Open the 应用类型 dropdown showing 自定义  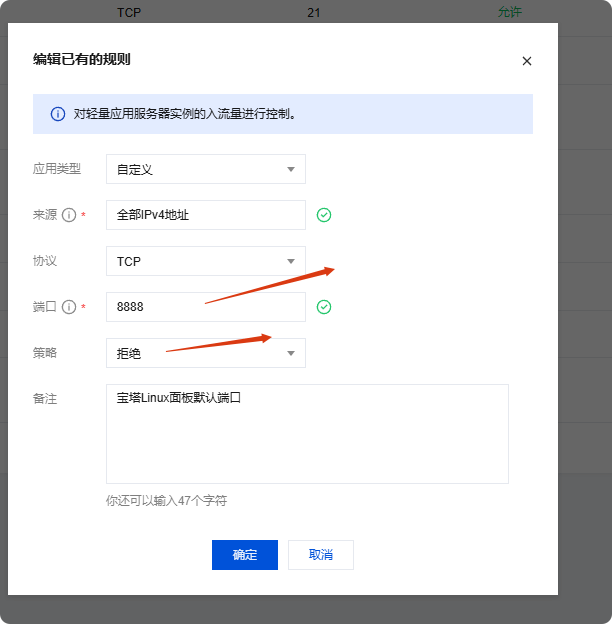click(x=206, y=169)
